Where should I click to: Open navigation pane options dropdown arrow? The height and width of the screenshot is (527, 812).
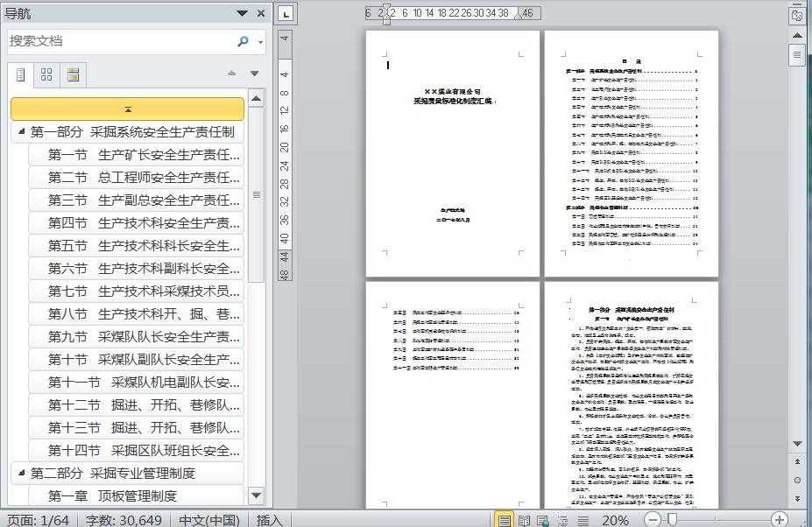243,13
